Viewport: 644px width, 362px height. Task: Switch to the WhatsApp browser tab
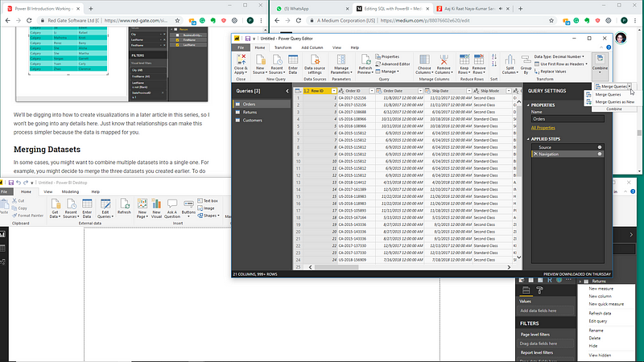click(x=312, y=9)
